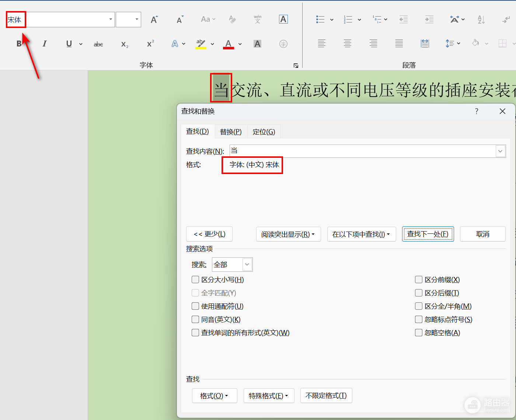Click the Borders icon
The width and height of the screenshot is (516, 420).
click(503, 44)
